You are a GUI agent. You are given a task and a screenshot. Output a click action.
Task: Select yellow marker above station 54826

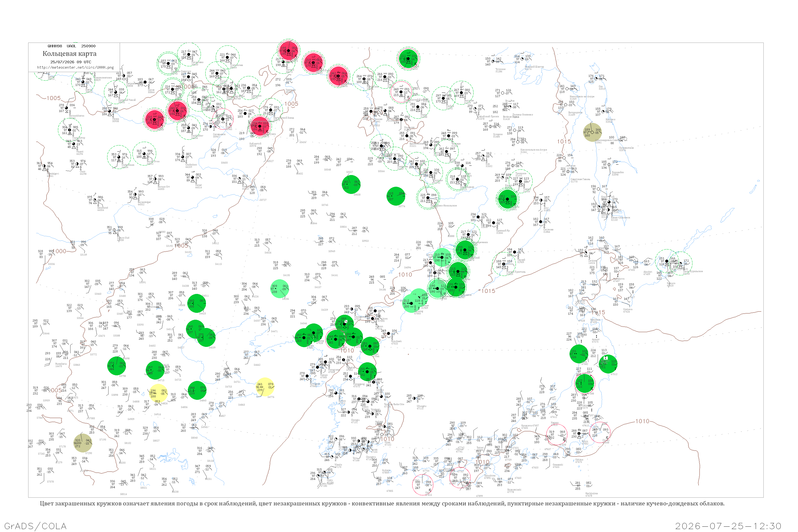(x=158, y=393)
